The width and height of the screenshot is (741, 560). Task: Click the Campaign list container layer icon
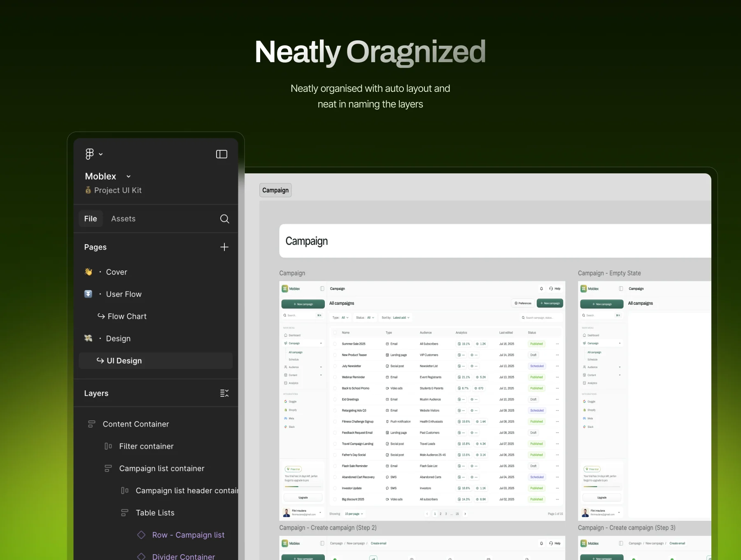108,469
